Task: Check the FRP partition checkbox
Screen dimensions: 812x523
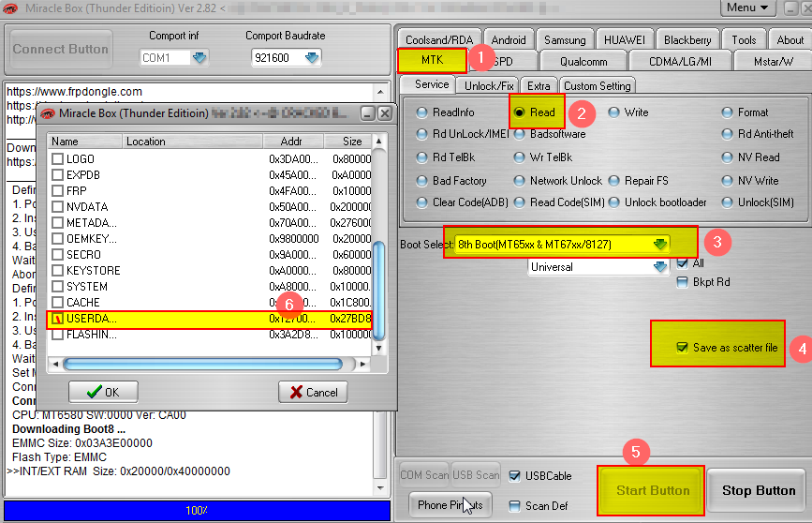Action: point(57,191)
